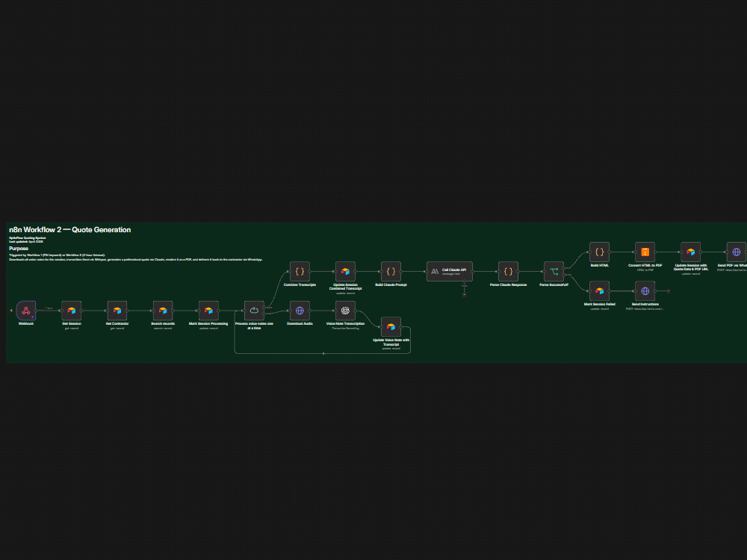Open the Download Audio HTTP node
This screenshot has width=747, height=560.
(300, 311)
